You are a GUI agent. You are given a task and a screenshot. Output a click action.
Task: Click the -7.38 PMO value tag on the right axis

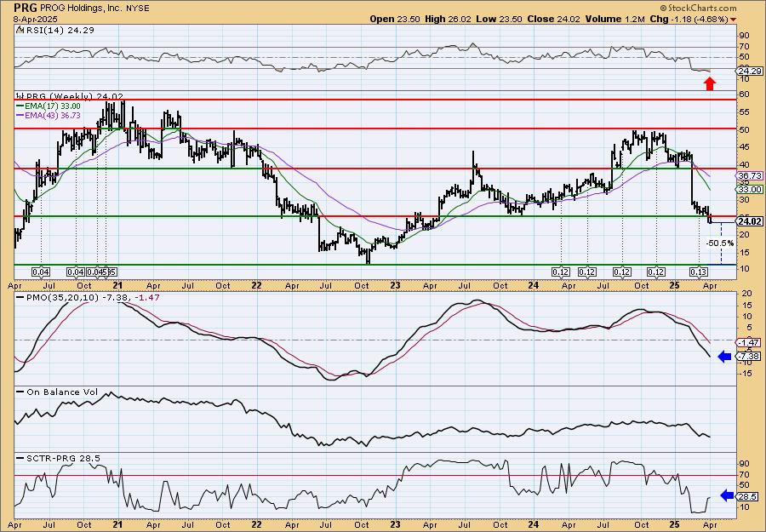pos(748,357)
